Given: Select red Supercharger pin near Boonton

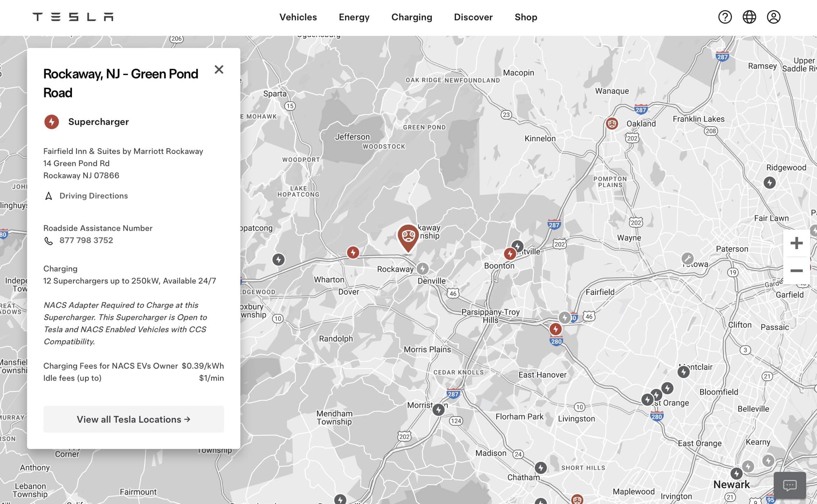Looking at the screenshot, I should tap(510, 254).
